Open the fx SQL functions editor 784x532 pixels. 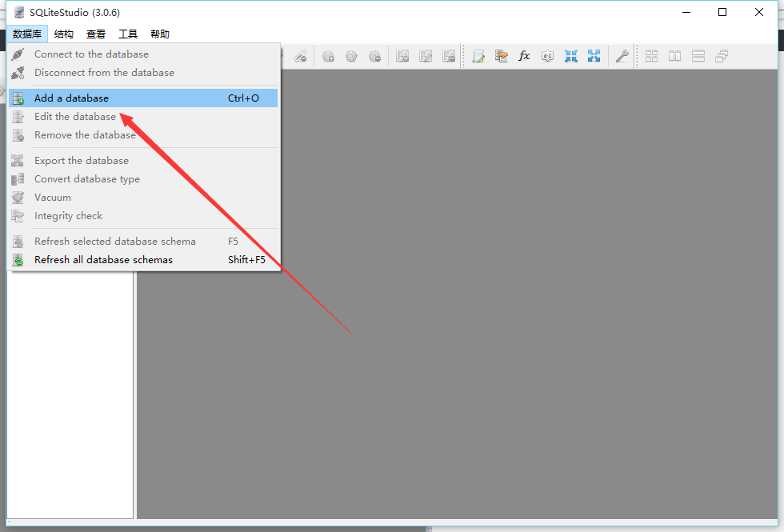point(524,56)
